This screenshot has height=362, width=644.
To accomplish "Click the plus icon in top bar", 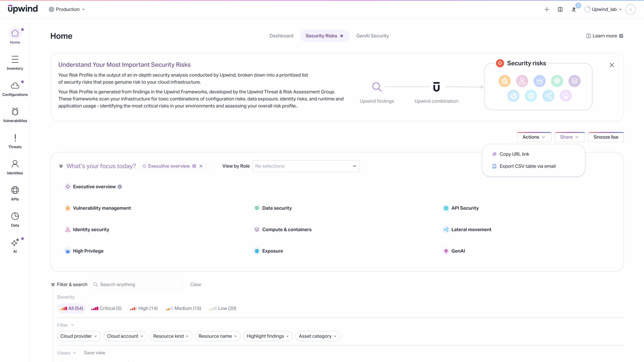I will (547, 10).
